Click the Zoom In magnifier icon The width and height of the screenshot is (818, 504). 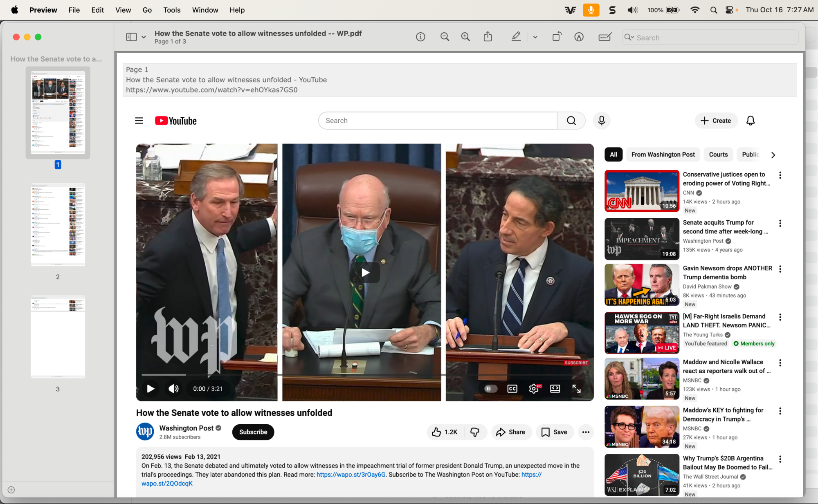[465, 37]
